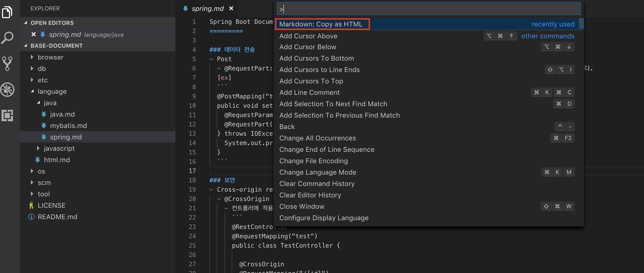644x273 pixels.
Task: Select Add Selection To Next Find Match
Action: point(429,104)
